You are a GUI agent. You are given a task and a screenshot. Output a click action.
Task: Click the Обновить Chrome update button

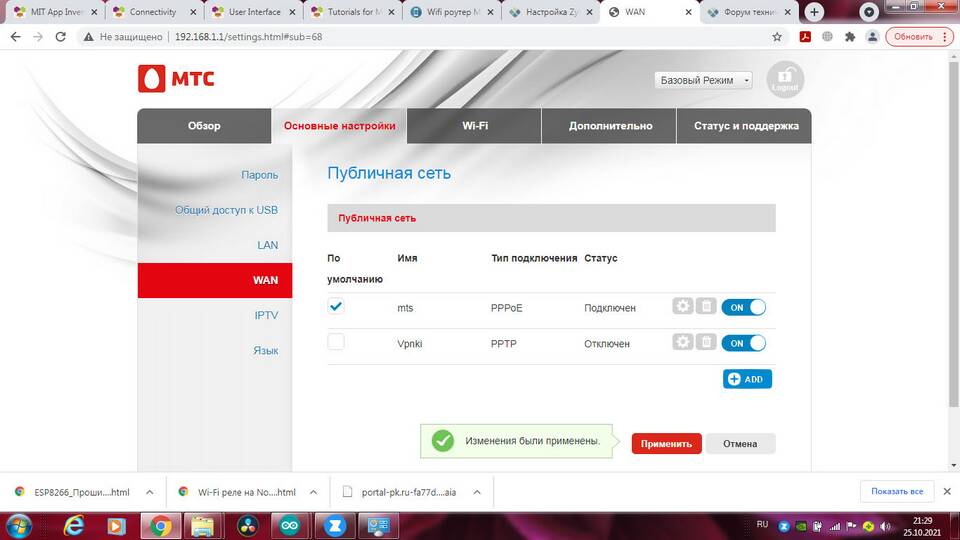click(920, 37)
